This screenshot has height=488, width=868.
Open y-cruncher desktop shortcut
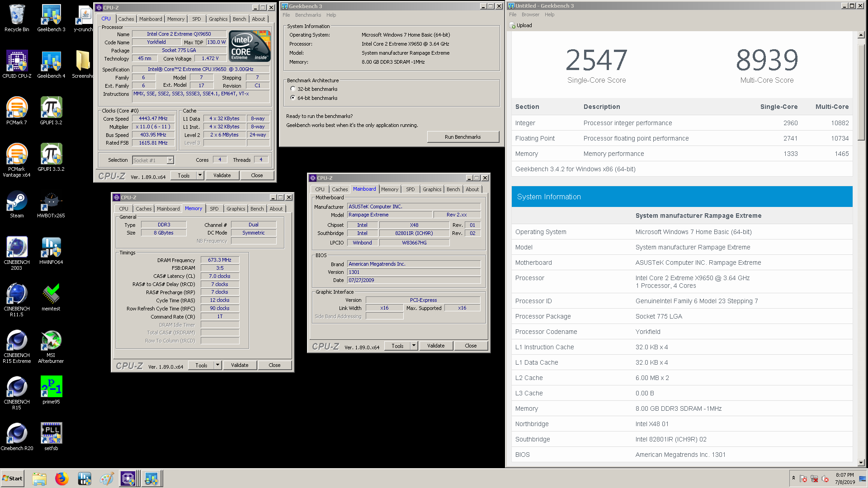[x=84, y=18]
